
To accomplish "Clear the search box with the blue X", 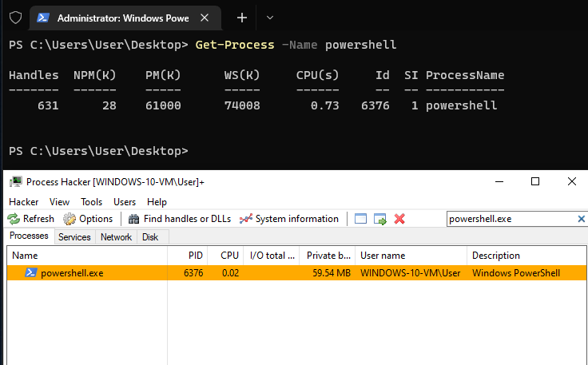I will [x=582, y=219].
